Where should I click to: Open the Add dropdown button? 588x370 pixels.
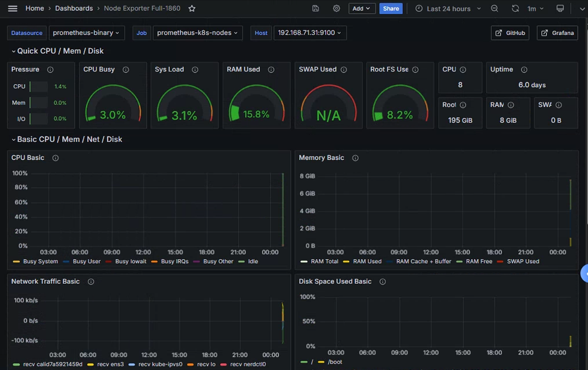[x=361, y=9]
